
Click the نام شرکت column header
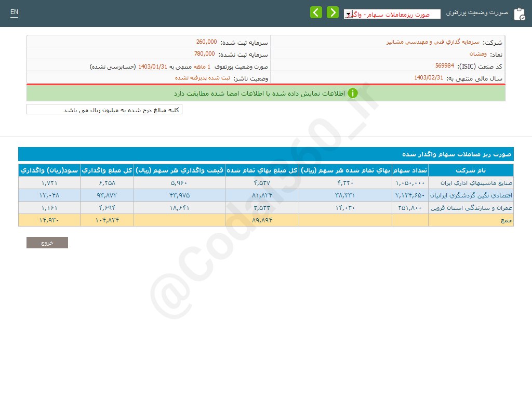pos(471,170)
